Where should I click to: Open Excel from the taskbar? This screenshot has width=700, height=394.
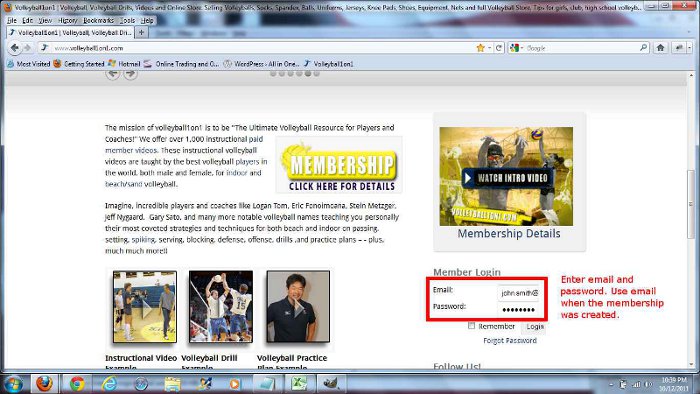coord(299,384)
